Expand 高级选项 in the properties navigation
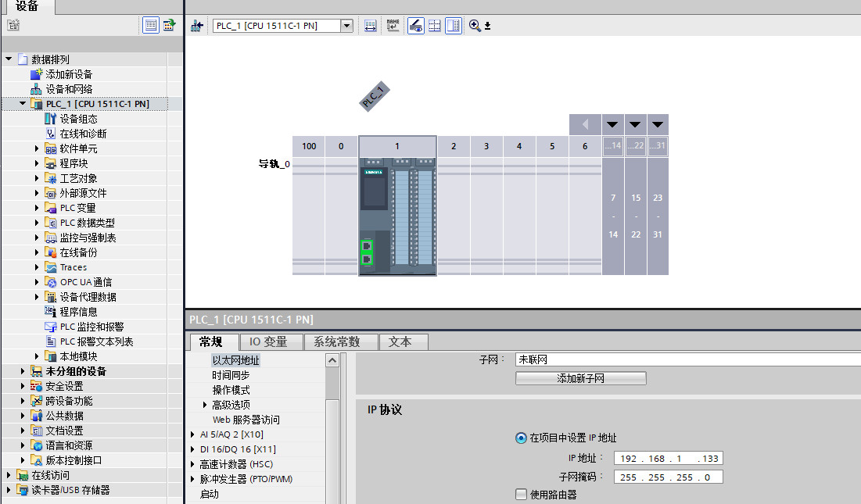This screenshot has width=861, height=504. click(x=205, y=405)
